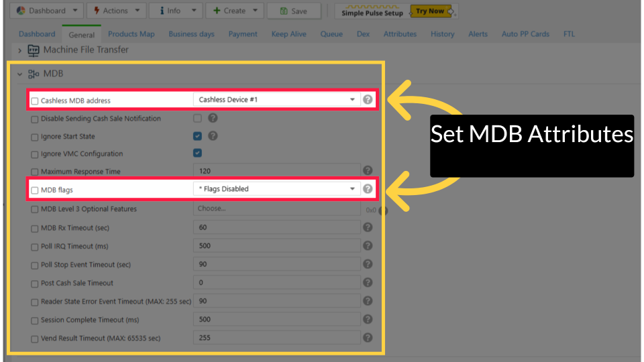644x362 pixels.
Task: Click help icon for Disable Sending Cash Sale Notification
Action: pos(213,119)
